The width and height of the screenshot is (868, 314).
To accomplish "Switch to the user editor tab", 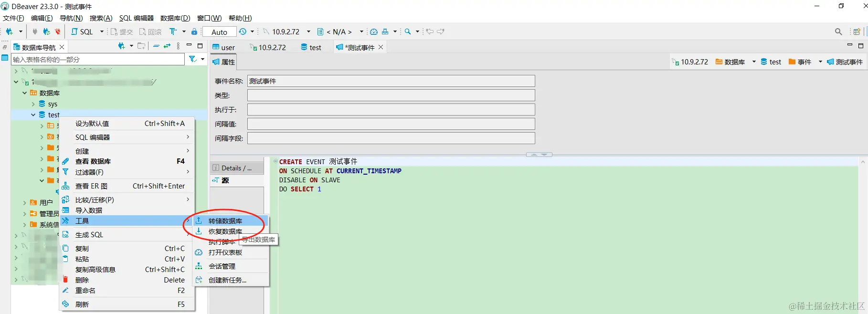I will [x=223, y=47].
